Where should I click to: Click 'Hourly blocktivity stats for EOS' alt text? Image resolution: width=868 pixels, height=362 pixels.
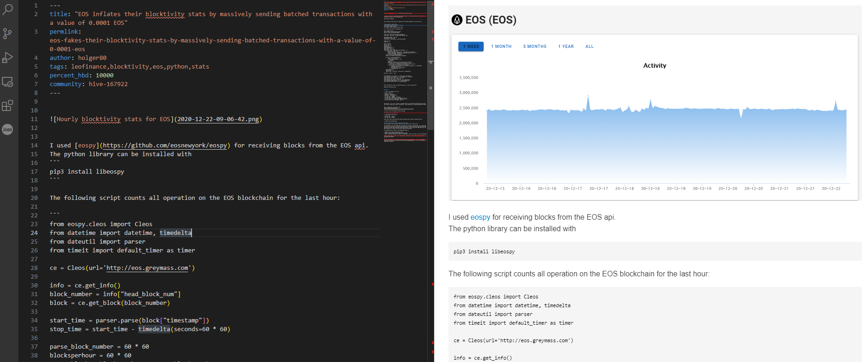pyautogui.click(x=114, y=119)
